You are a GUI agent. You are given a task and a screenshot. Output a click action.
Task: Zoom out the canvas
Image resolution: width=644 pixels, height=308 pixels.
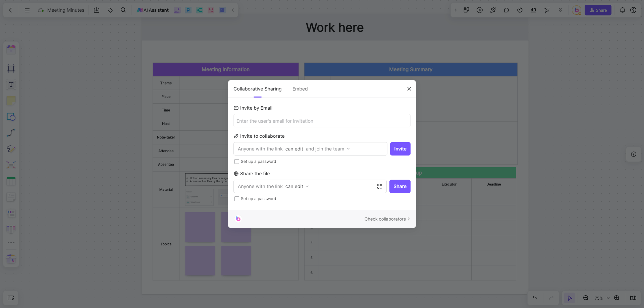pos(586,298)
